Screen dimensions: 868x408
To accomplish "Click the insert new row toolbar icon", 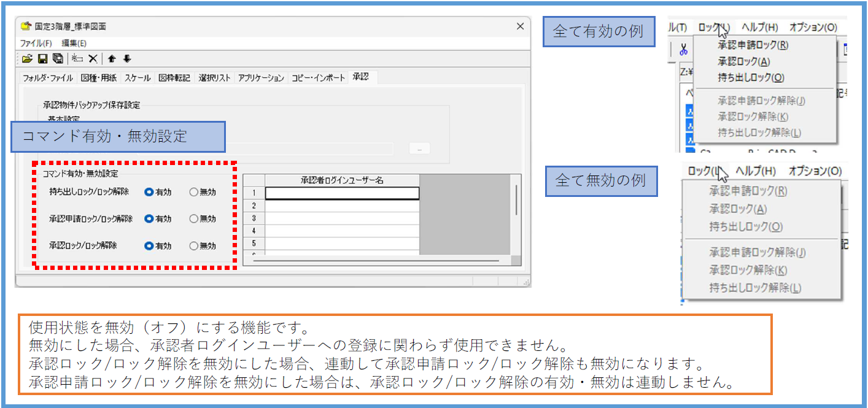I will (x=77, y=59).
